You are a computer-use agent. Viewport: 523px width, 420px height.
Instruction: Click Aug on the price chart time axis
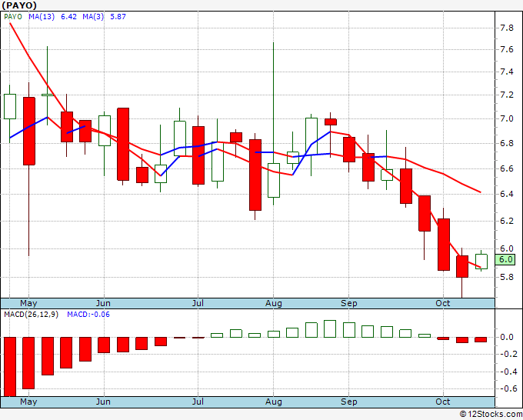(274, 303)
